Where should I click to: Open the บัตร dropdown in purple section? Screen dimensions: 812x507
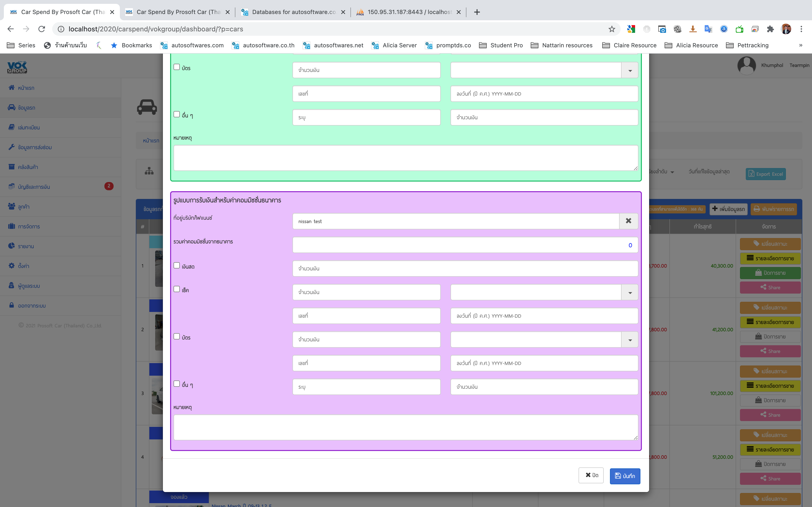click(x=630, y=340)
